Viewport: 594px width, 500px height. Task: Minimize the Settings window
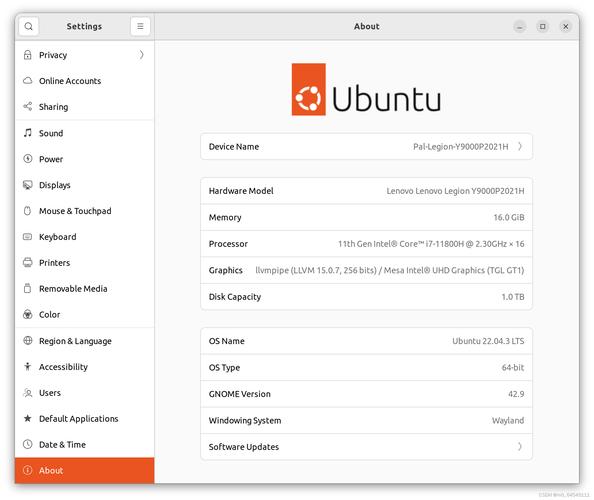(x=520, y=27)
